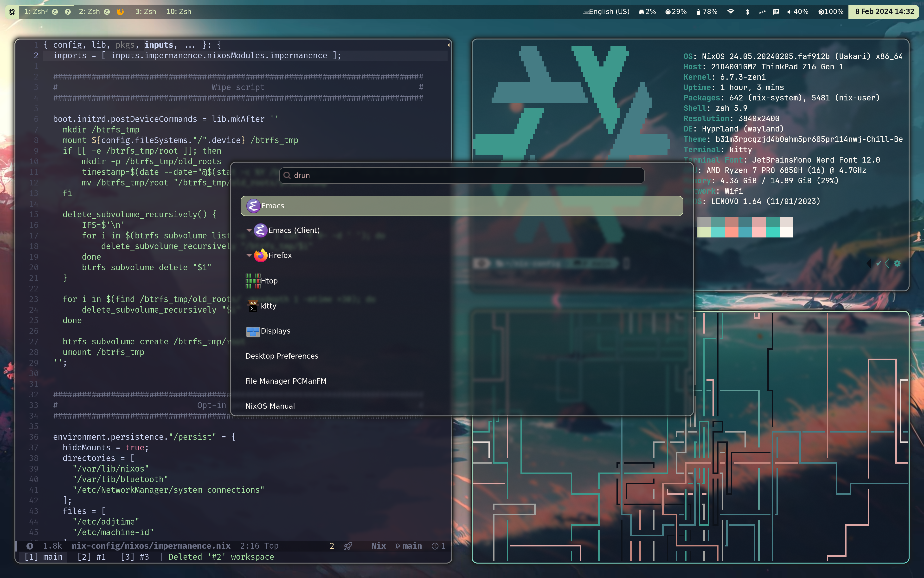Click the underlined inputs link on line 2
Viewport: 924px width, 578px height.
pos(125,55)
